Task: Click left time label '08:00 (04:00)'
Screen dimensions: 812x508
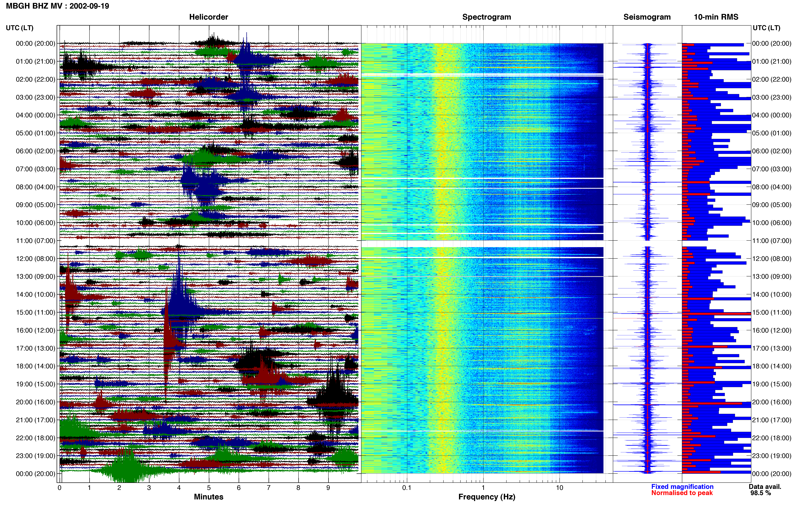Action: (36, 187)
